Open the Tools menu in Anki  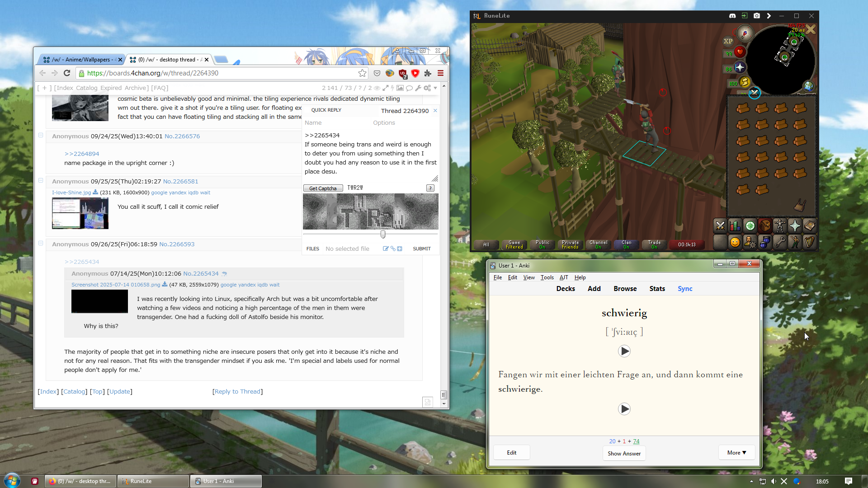point(547,277)
